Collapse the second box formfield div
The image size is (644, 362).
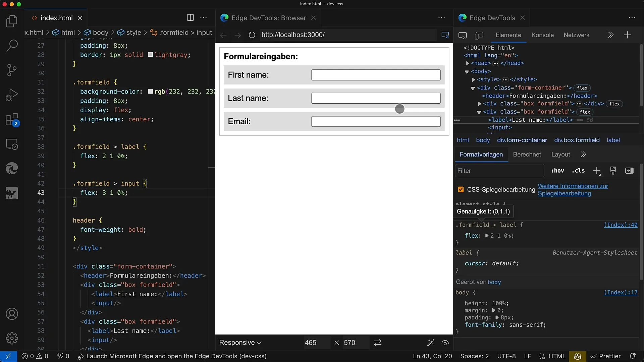(x=479, y=112)
